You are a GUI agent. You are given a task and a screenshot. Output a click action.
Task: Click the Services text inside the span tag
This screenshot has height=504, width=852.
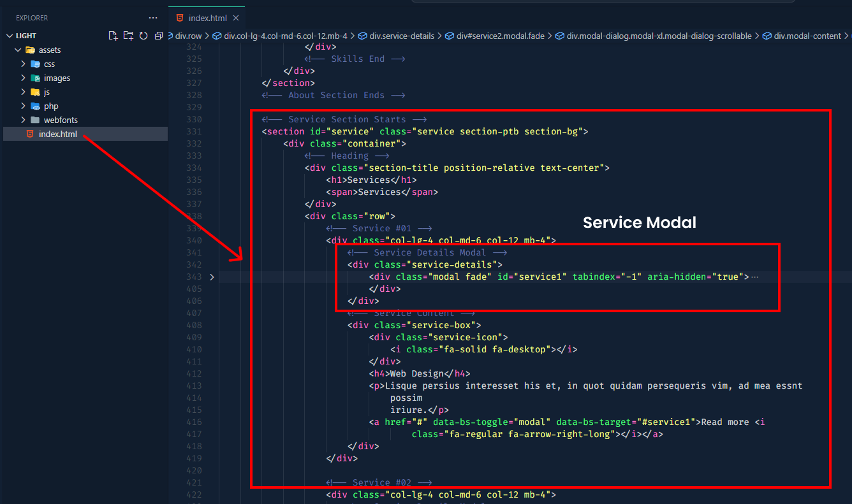coord(379,192)
